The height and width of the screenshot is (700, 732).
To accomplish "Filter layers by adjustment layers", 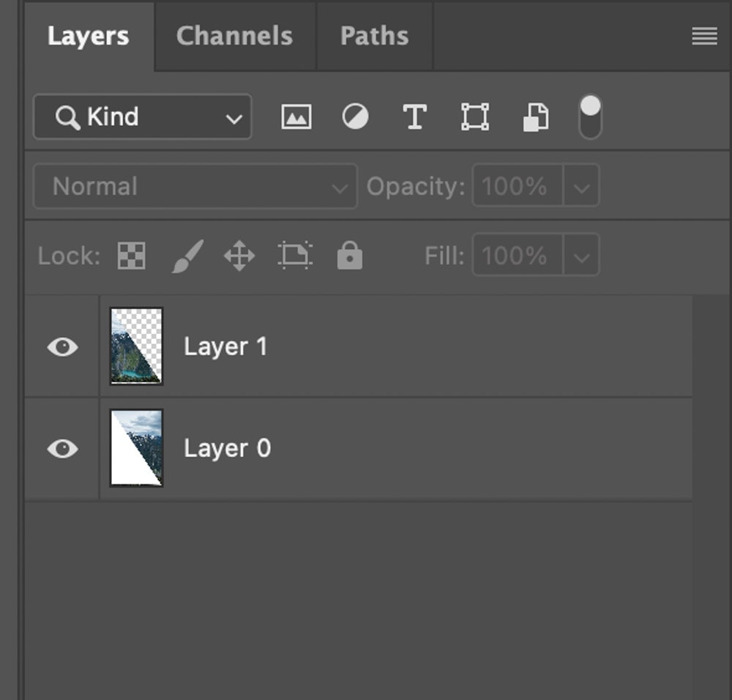I will (355, 116).
